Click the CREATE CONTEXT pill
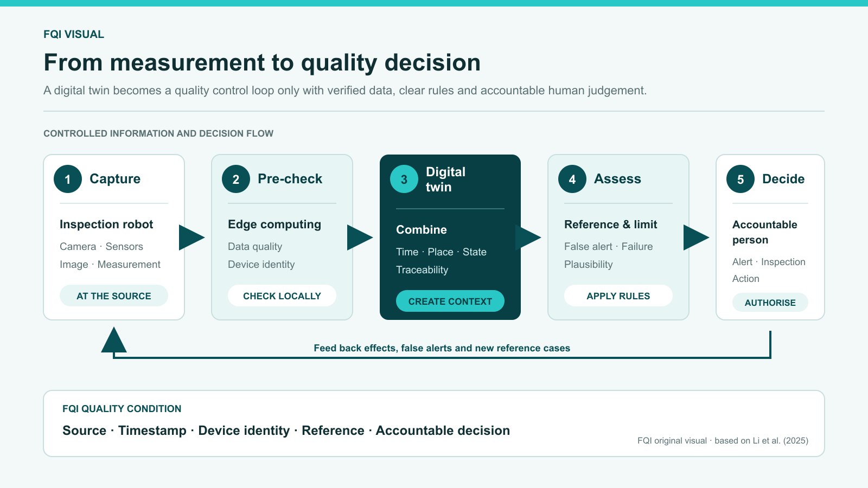 450,301
